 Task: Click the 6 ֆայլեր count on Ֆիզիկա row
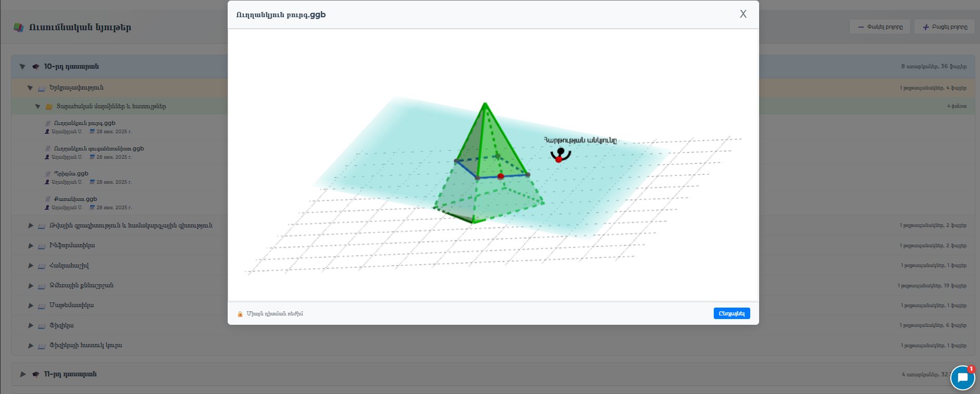point(956,325)
